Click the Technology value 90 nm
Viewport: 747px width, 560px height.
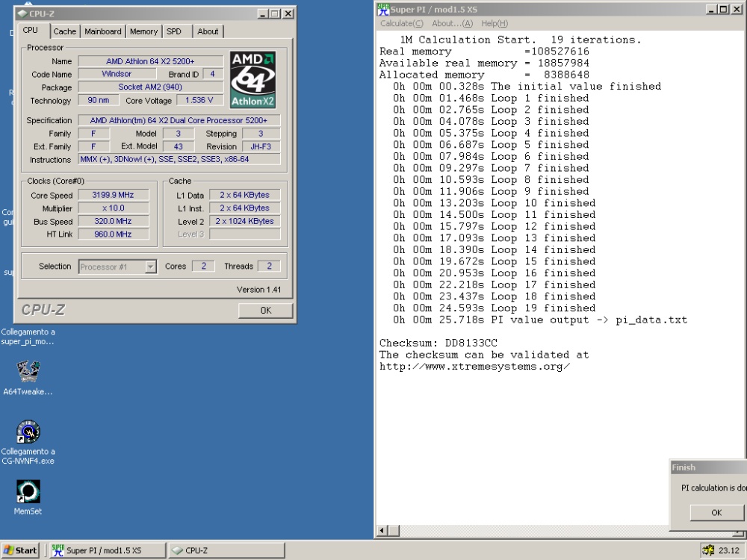pos(99,100)
